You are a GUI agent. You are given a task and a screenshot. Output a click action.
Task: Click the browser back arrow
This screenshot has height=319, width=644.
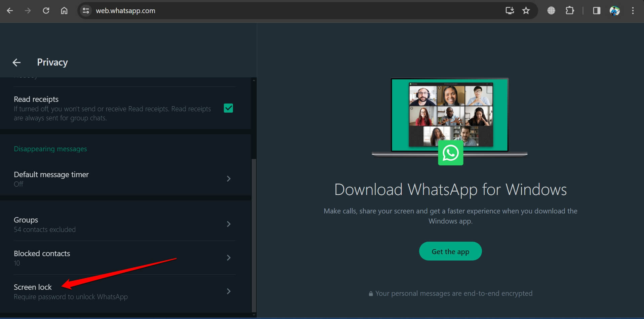[x=10, y=11]
